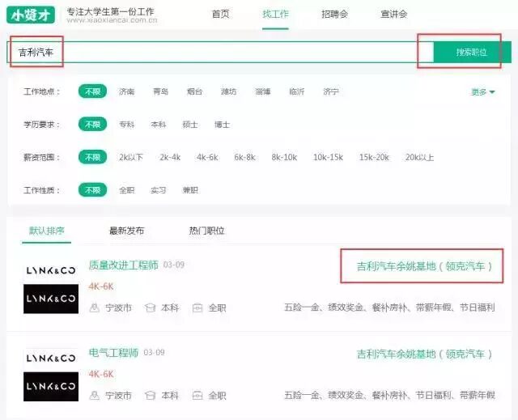Click 4K-6K salary of 电气工程师
Screen dimensions: 518x420
click(101, 374)
